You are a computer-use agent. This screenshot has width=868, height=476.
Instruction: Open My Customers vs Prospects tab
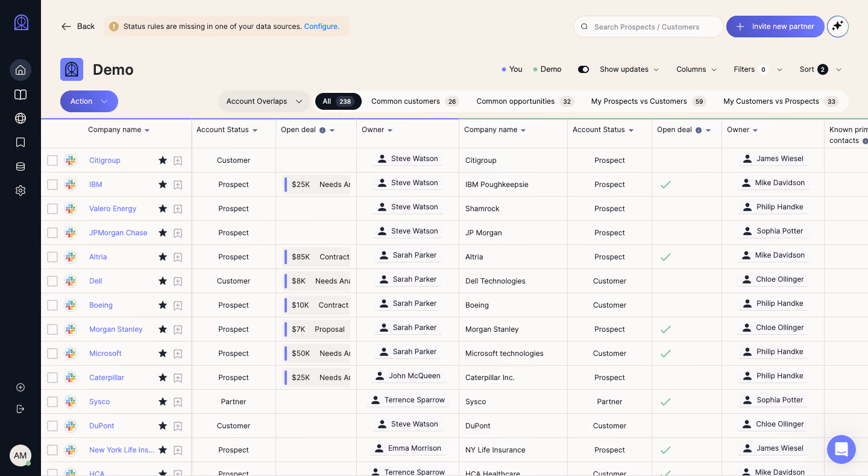[x=781, y=101]
